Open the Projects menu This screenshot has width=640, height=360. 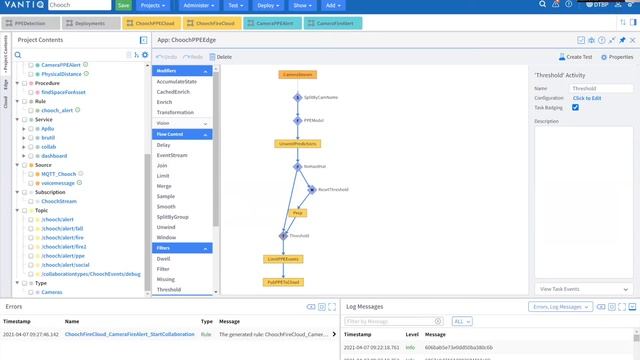(153, 5)
